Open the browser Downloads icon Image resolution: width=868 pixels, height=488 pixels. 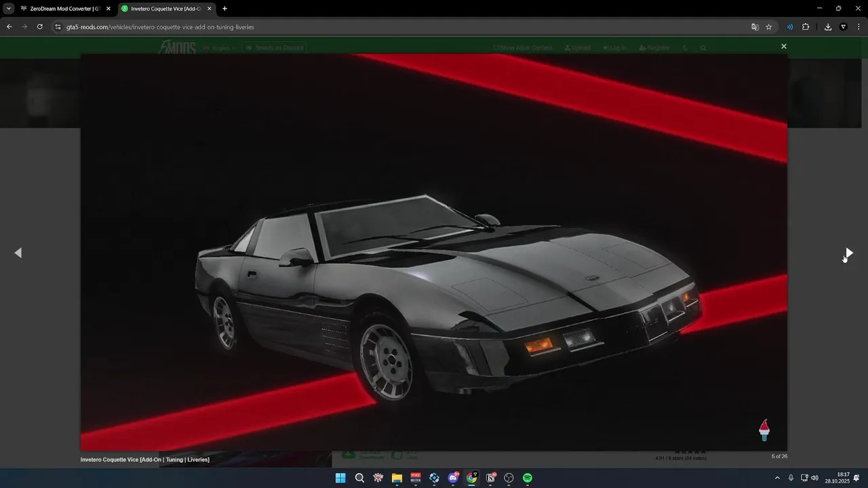click(828, 26)
